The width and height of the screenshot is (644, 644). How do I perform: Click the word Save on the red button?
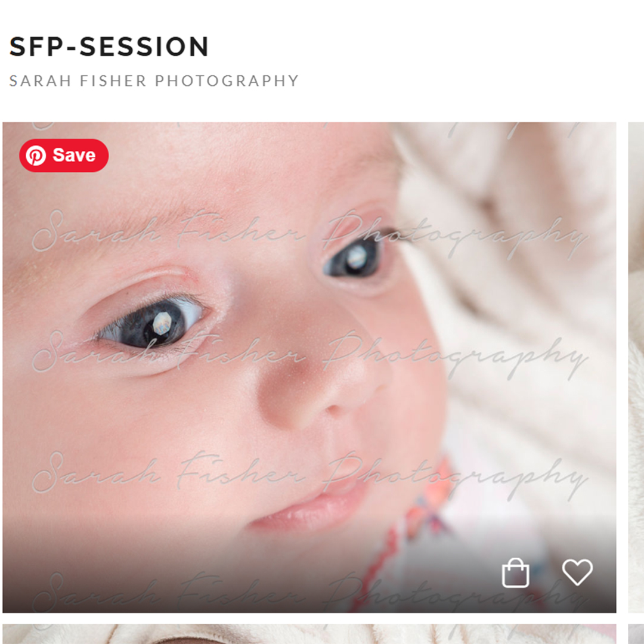(x=74, y=156)
